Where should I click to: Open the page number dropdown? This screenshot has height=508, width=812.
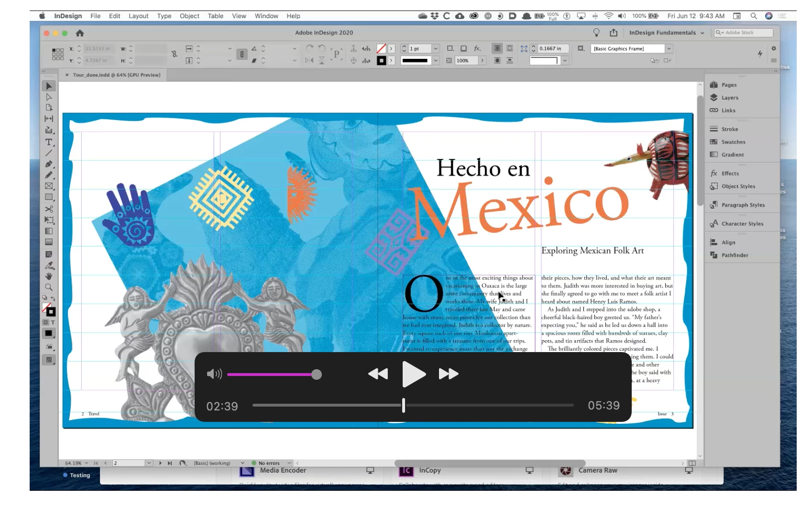coord(149,463)
